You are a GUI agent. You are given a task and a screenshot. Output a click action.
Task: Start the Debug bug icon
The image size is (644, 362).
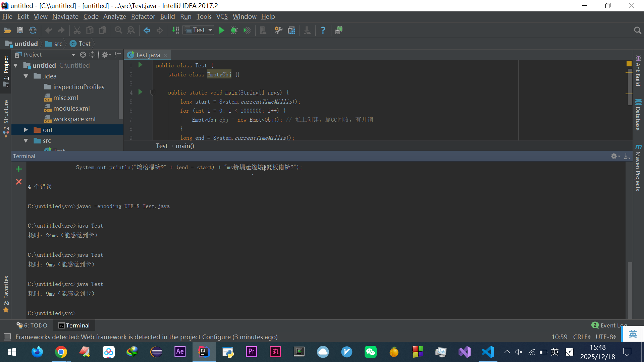point(234,31)
